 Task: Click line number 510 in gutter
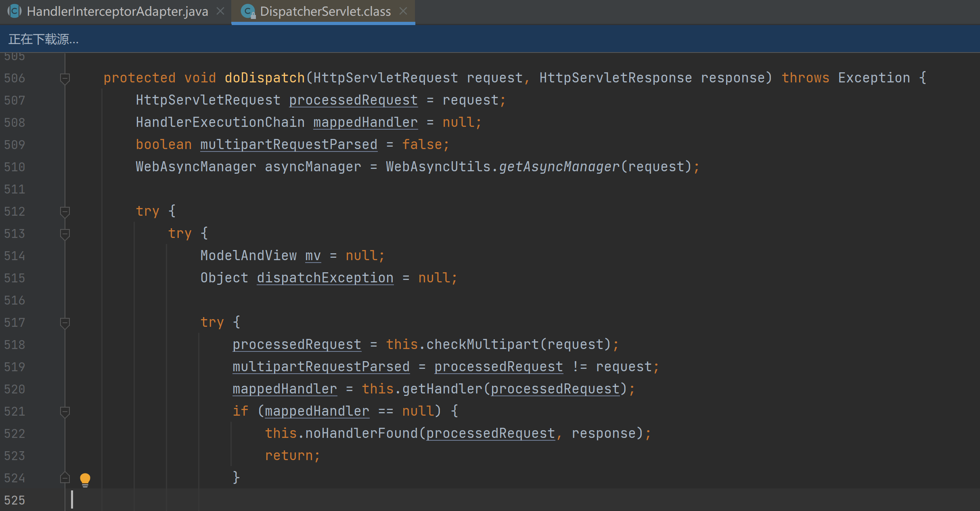coord(15,167)
